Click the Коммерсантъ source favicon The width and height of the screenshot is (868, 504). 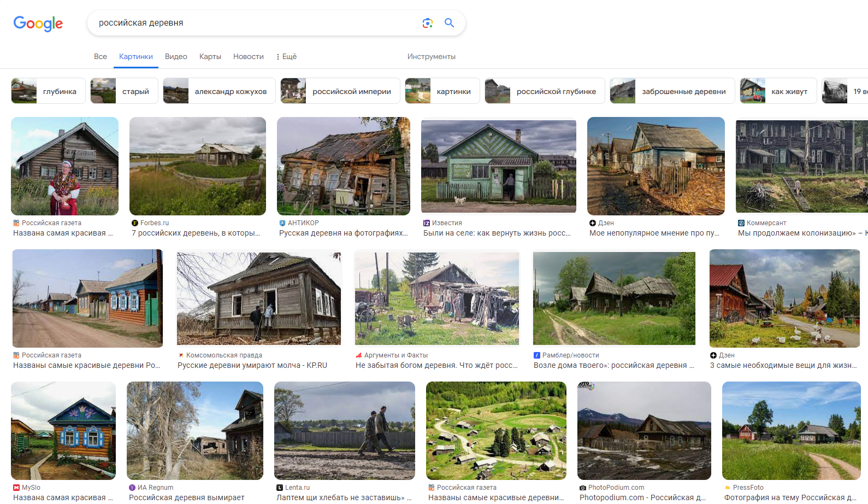pos(741,223)
